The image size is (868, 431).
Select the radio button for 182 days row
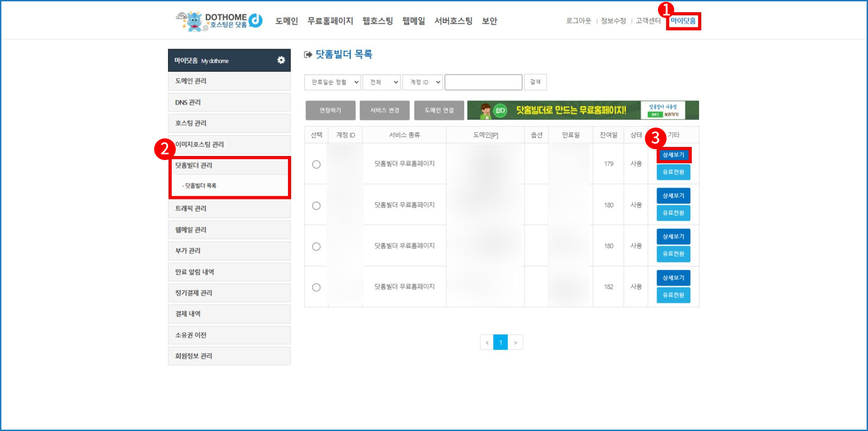[x=316, y=288]
